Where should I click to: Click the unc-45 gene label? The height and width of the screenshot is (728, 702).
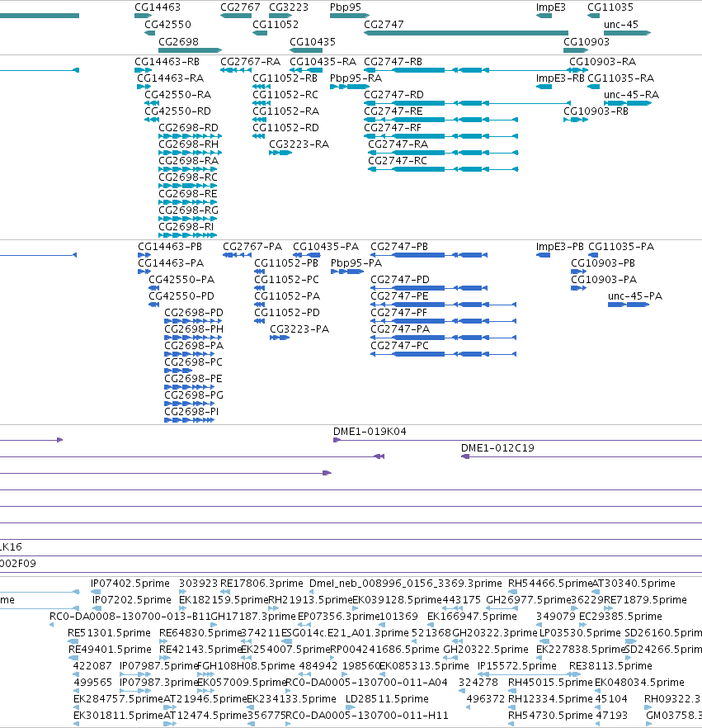(621, 25)
